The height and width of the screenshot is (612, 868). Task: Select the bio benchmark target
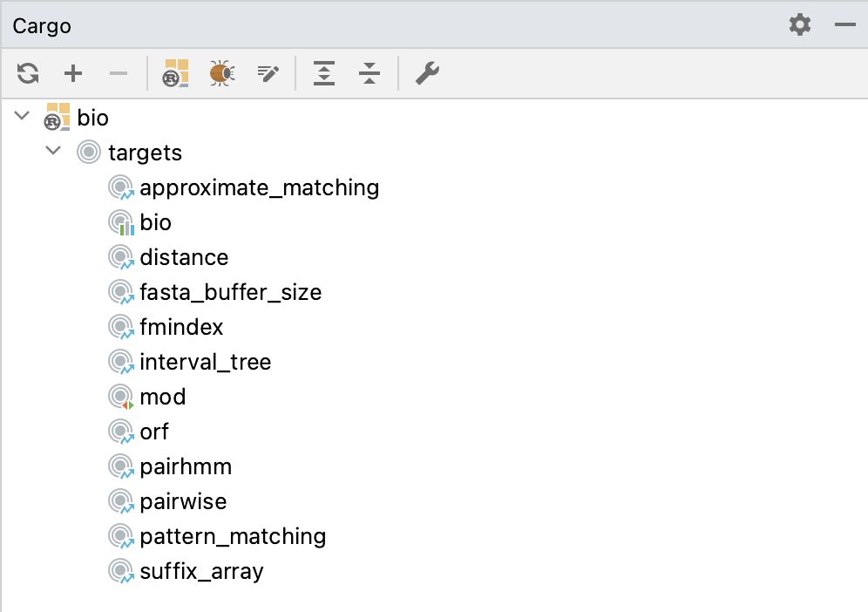155,221
